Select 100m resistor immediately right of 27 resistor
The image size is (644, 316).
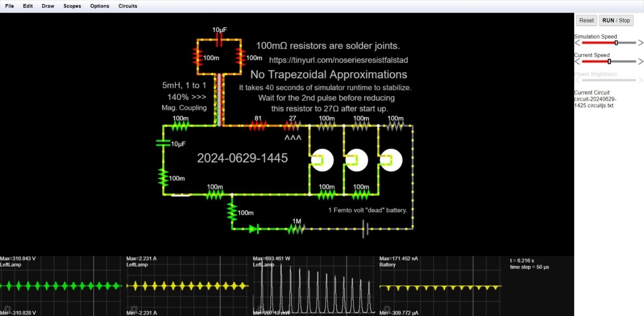click(327, 126)
